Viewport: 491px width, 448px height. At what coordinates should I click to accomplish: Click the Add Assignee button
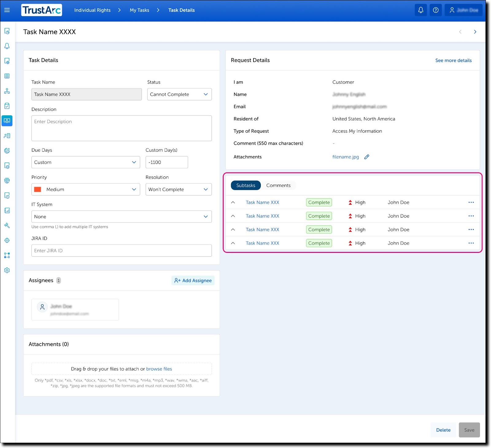coord(193,280)
